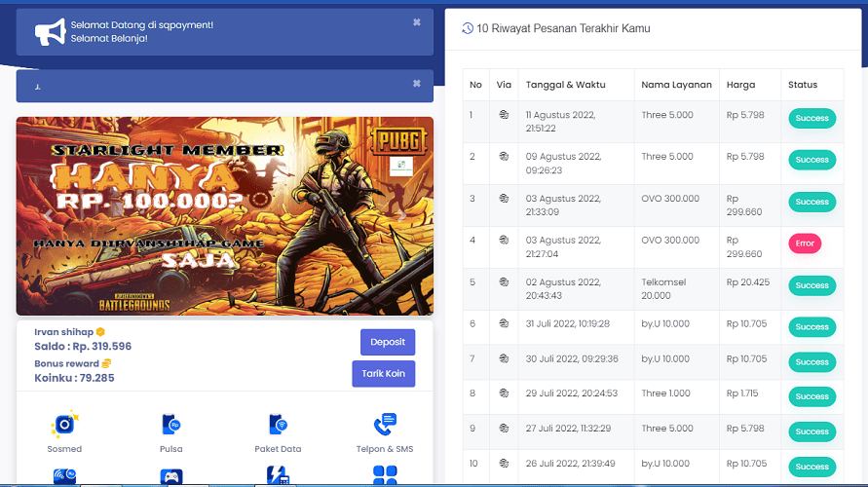Image resolution: width=868 pixels, height=487 pixels.
Task: Click the Tarik Koin button
Action: pos(384,374)
